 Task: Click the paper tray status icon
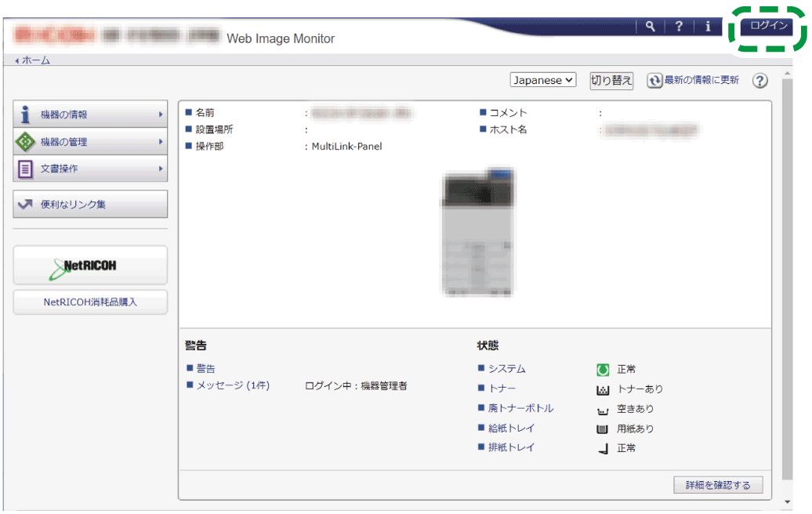click(x=603, y=429)
